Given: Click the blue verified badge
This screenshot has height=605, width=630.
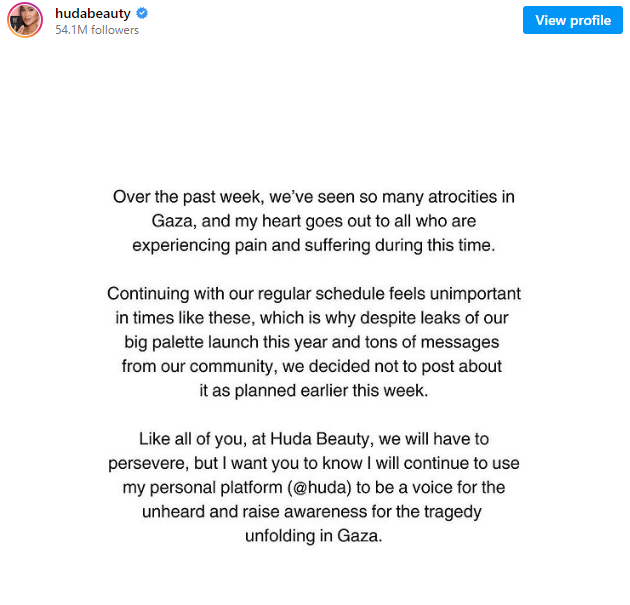Looking at the screenshot, I should [142, 13].
